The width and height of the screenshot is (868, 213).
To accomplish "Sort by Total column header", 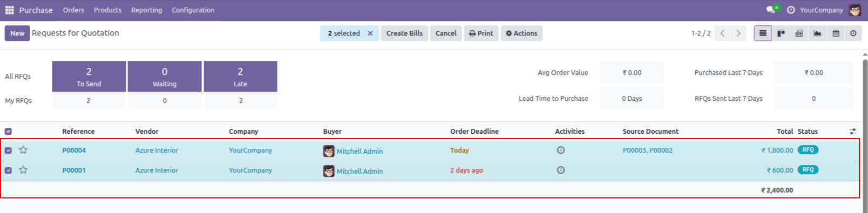I will (785, 132).
